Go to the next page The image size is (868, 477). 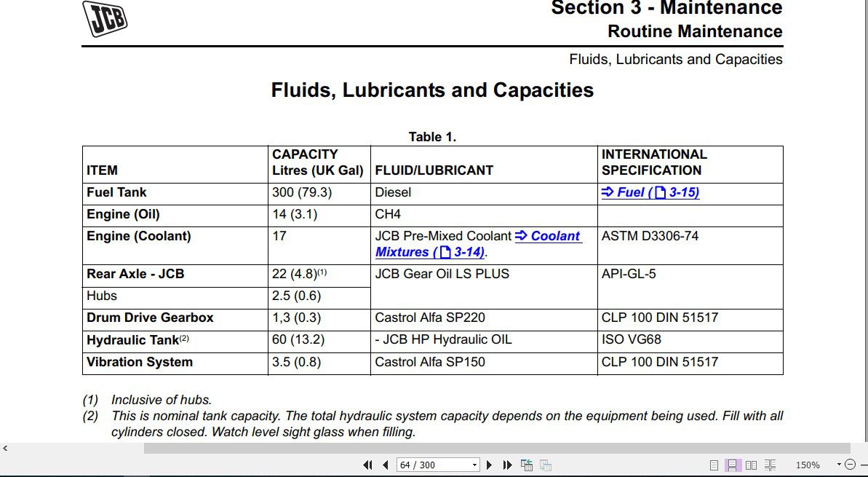click(x=489, y=465)
